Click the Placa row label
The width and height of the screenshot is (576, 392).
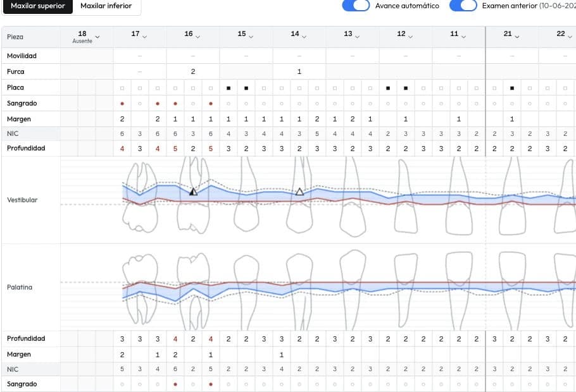15,87
